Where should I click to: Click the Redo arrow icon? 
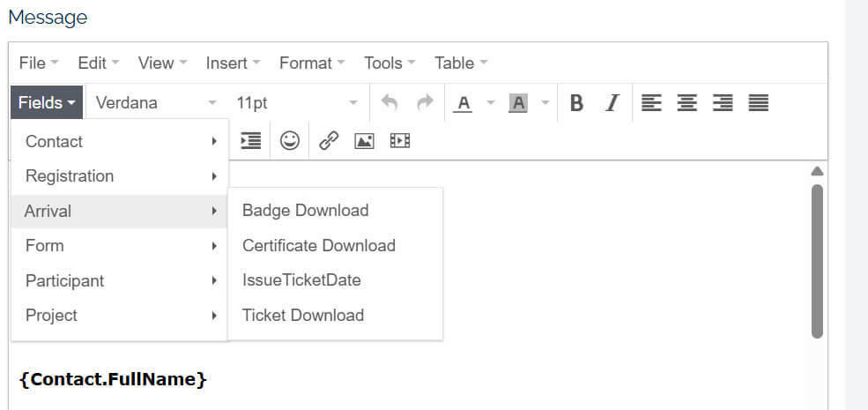click(x=425, y=102)
